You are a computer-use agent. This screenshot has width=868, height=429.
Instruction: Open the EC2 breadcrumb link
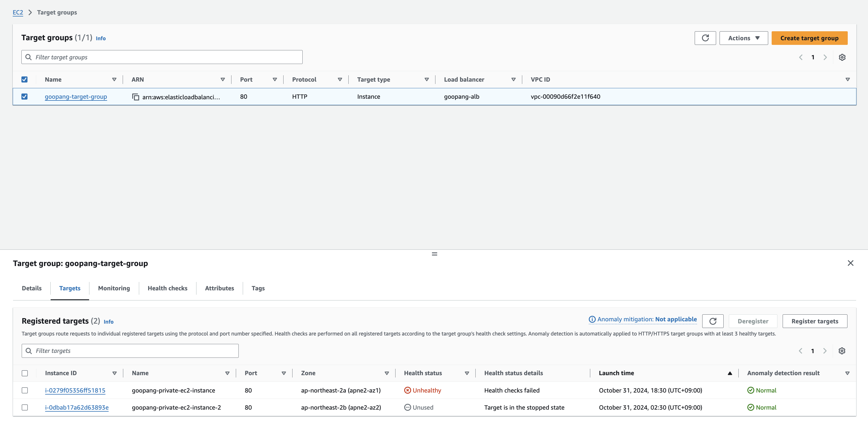pyautogui.click(x=18, y=12)
